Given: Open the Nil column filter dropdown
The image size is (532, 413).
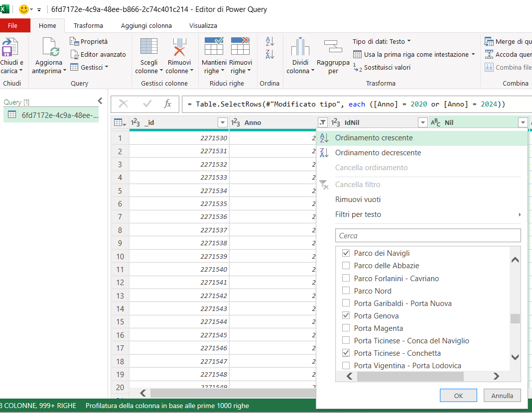Looking at the screenshot, I should [x=523, y=122].
